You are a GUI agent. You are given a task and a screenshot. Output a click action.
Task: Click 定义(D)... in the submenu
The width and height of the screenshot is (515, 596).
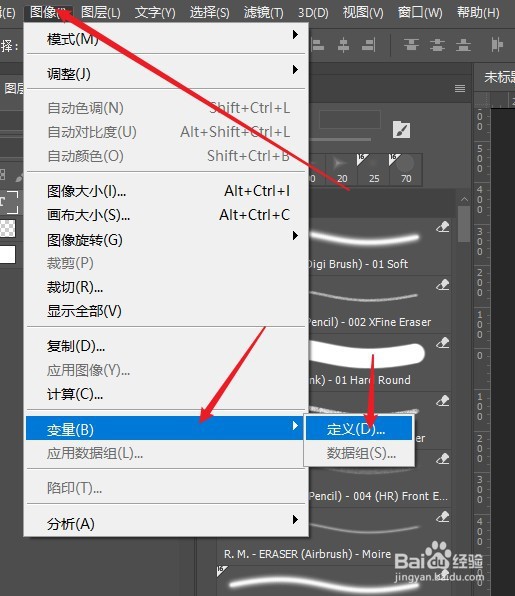tap(359, 429)
